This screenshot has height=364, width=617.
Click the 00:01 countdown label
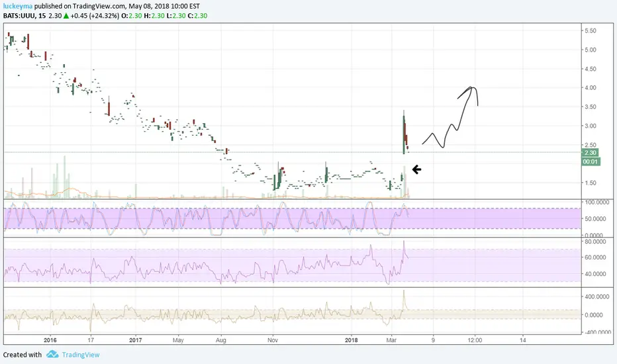click(x=591, y=161)
